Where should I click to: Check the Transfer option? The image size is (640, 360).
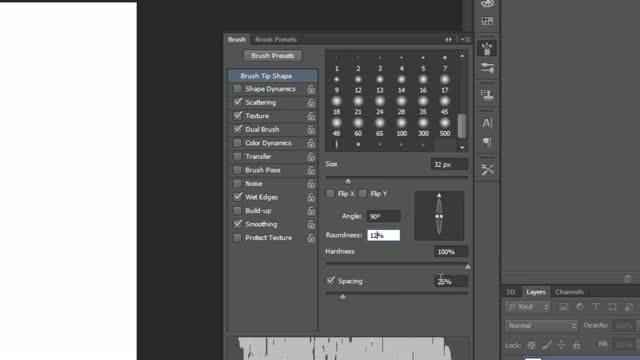click(x=237, y=156)
